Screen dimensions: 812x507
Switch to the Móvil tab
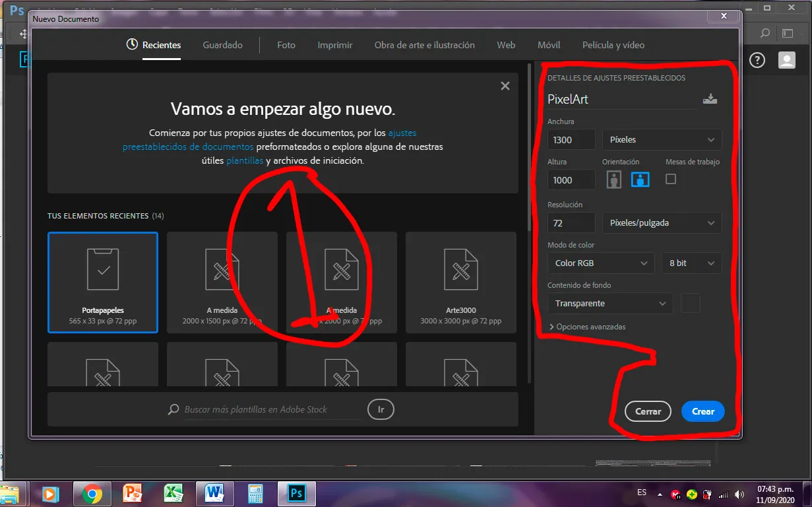[549, 45]
